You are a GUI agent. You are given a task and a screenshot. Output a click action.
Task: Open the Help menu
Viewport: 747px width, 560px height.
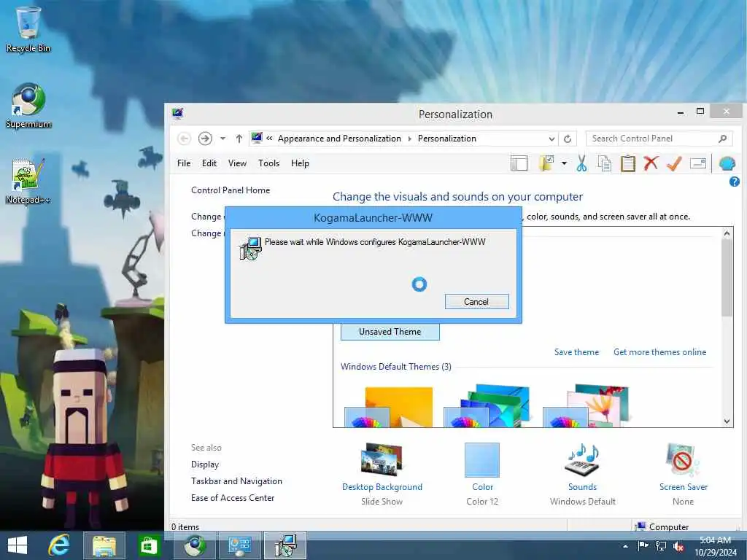(300, 163)
